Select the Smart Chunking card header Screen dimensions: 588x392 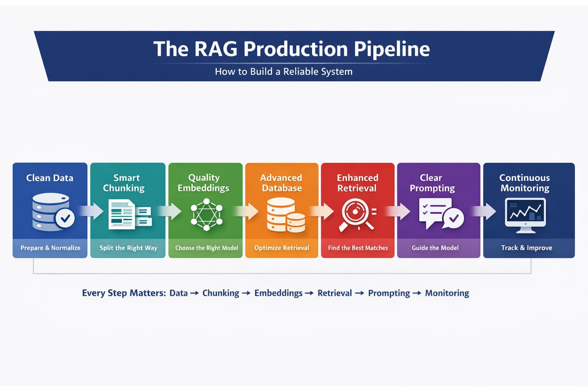(x=127, y=183)
